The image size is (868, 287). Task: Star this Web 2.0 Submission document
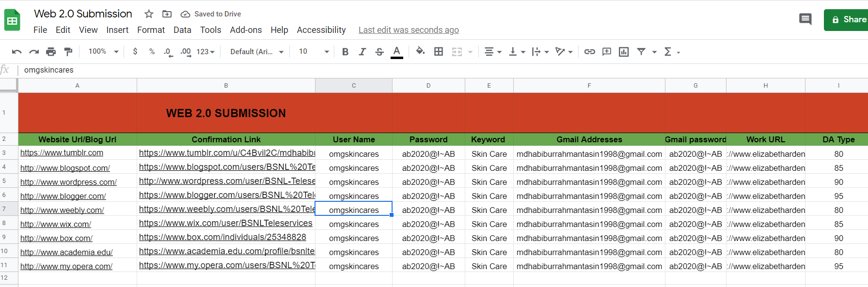(x=149, y=14)
